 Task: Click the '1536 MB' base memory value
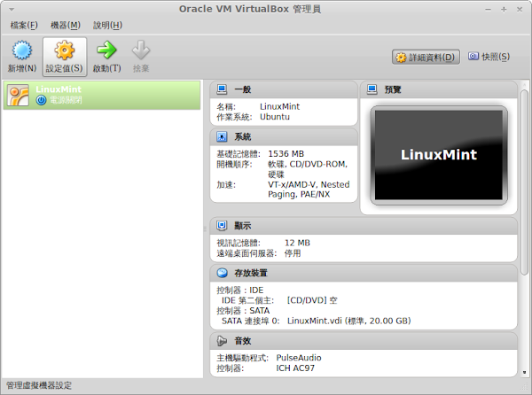pos(286,154)
